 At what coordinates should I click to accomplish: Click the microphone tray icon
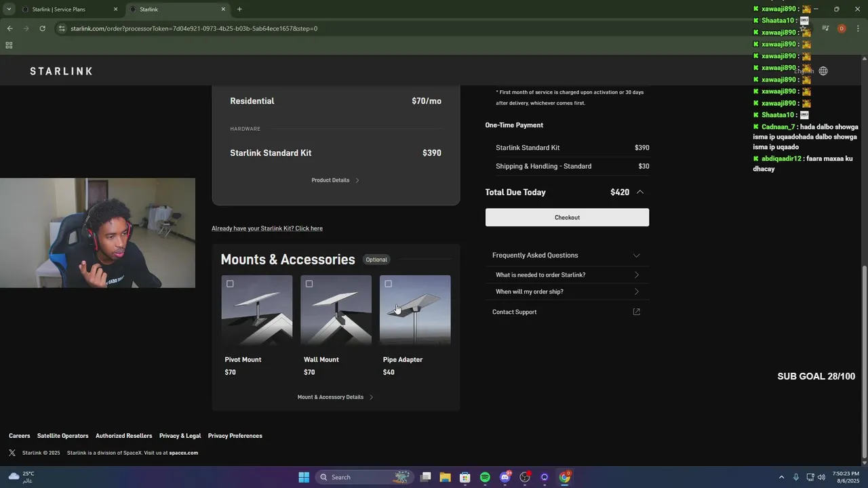point(795,477)
